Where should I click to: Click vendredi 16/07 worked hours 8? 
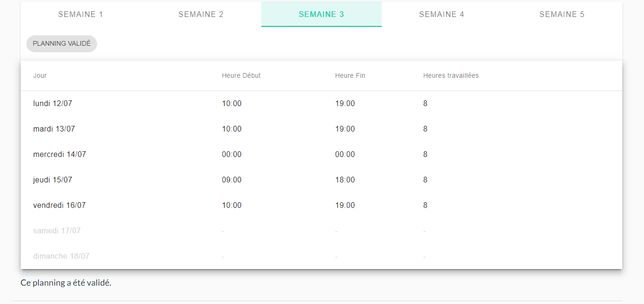(426, 205)
